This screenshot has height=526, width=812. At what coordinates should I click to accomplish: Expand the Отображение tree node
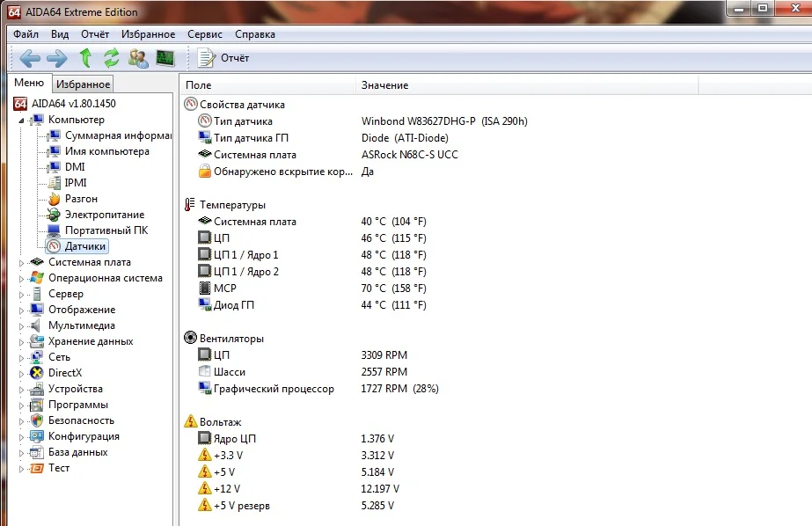click(x=21, y=310)
